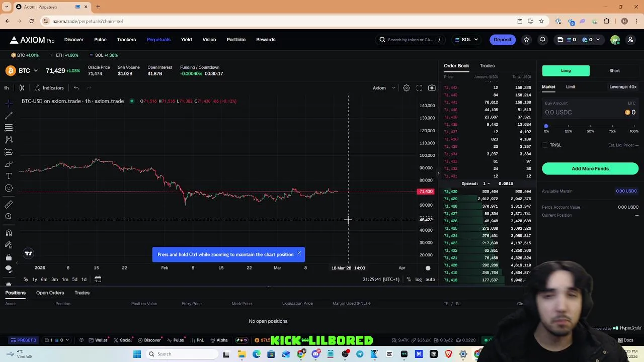Enable the TP/SL checkbox
Viewport: 644px width, 362px height.
[545, 145]
